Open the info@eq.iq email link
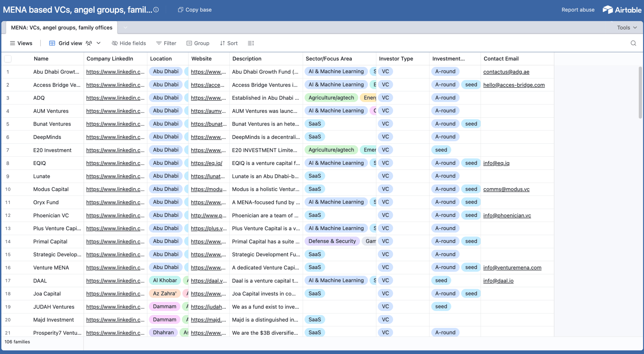 pyautogui.click(x=496, y=163)
